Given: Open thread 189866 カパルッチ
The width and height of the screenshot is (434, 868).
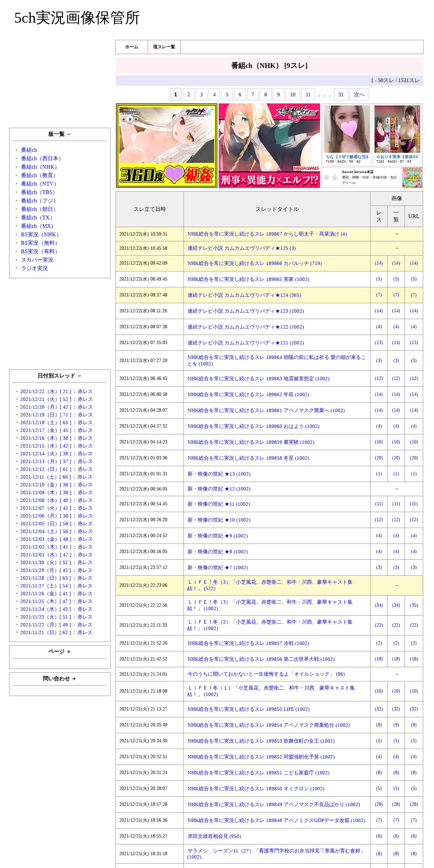Looking at the screenshot, I should (x=255, y=263).
